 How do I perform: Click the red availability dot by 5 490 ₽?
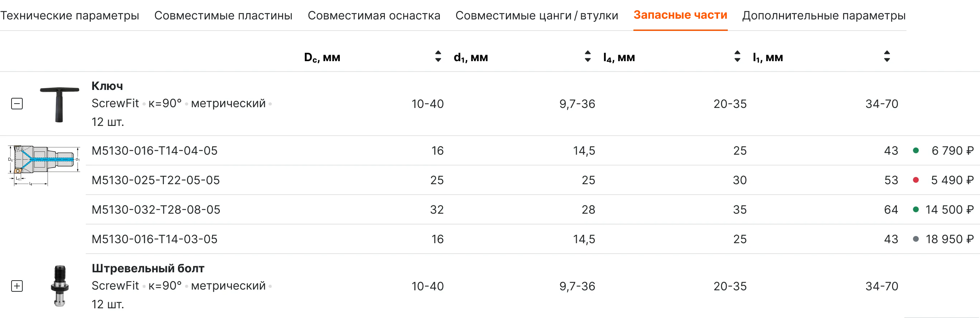(916, 180)
